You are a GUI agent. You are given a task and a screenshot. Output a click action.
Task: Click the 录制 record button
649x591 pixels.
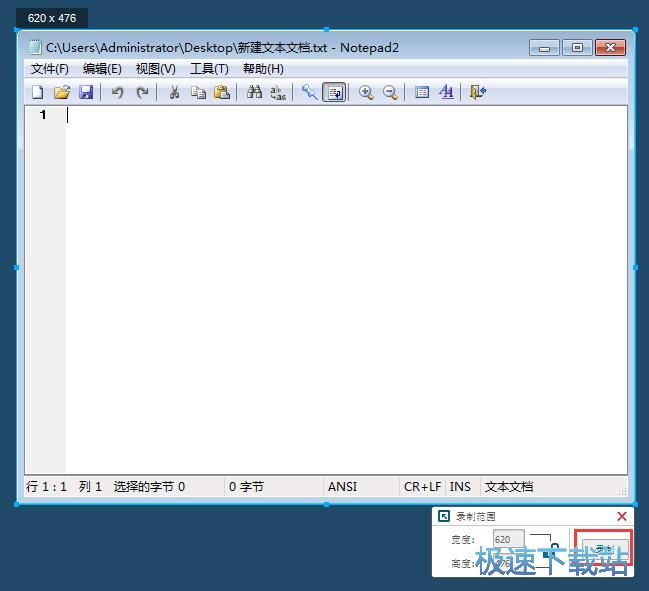[x=605, y=549]
